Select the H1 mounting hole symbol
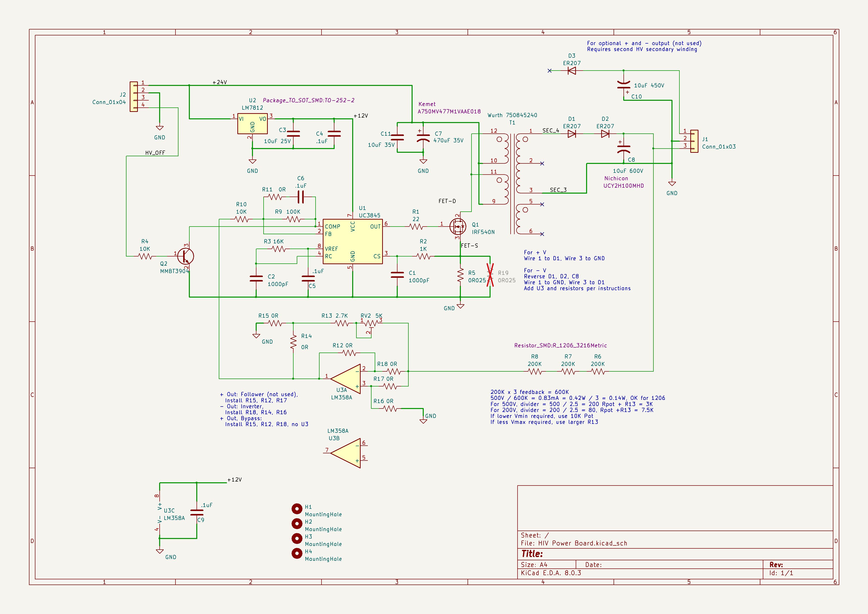 click(x=297, y=509)
